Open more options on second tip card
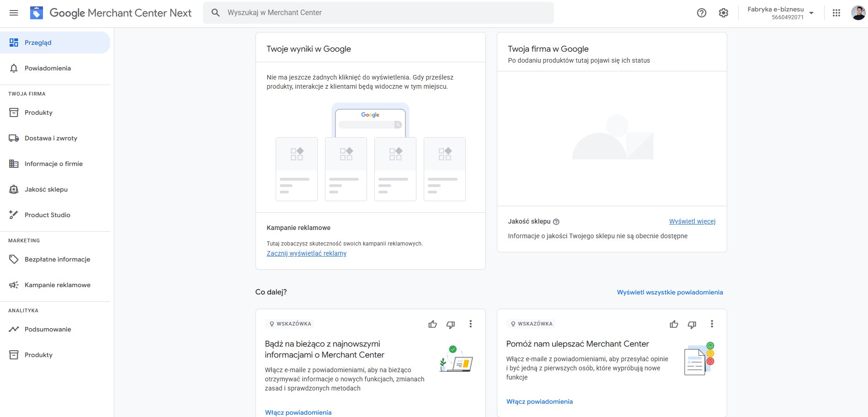The height and width of the screenshot is (417, 868). tap(712, 324)
